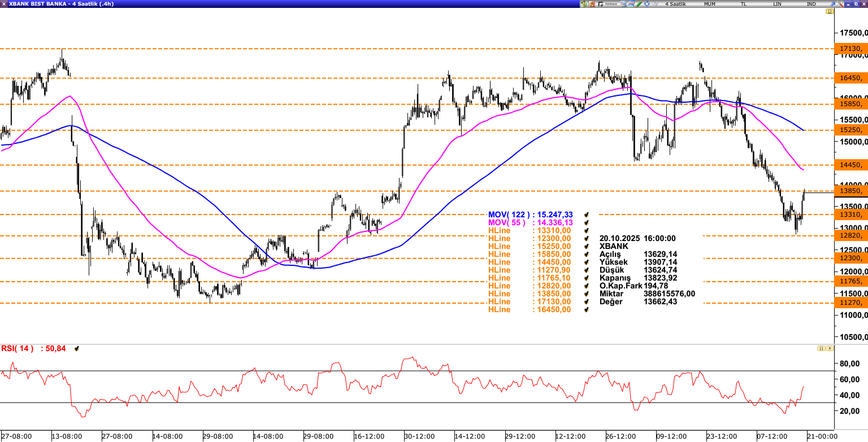
Task: Click the first yellow icon in title bar toolbar
Action: click(x=583, y=4)
